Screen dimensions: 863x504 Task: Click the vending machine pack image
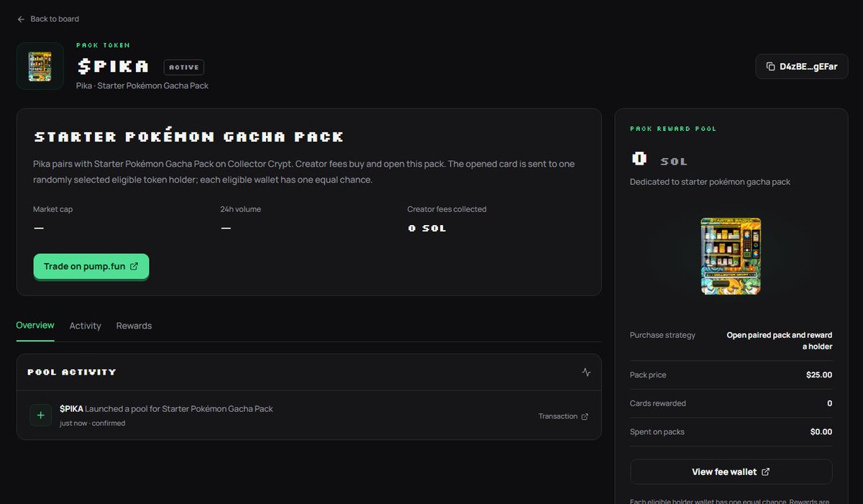tap(731, 256)
